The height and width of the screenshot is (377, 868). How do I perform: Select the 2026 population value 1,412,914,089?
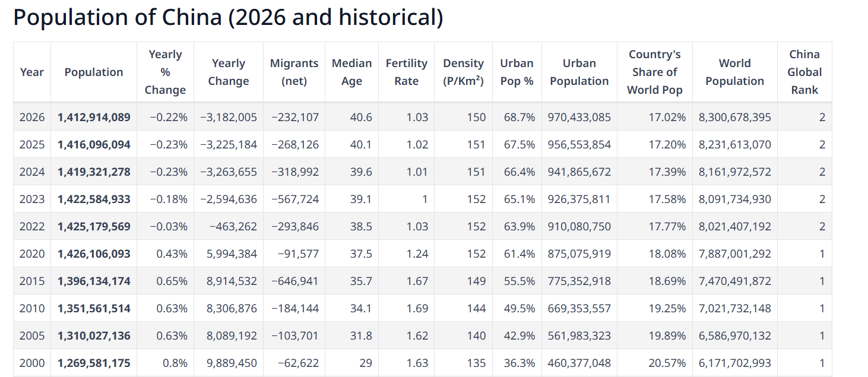[94, 117]
